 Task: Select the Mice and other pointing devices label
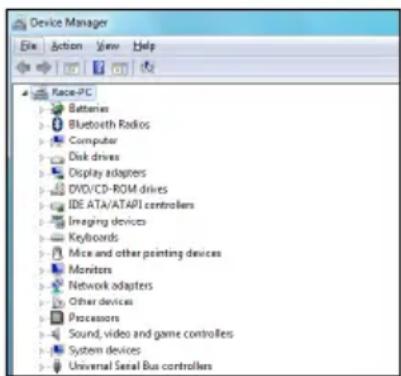(145, 254)
